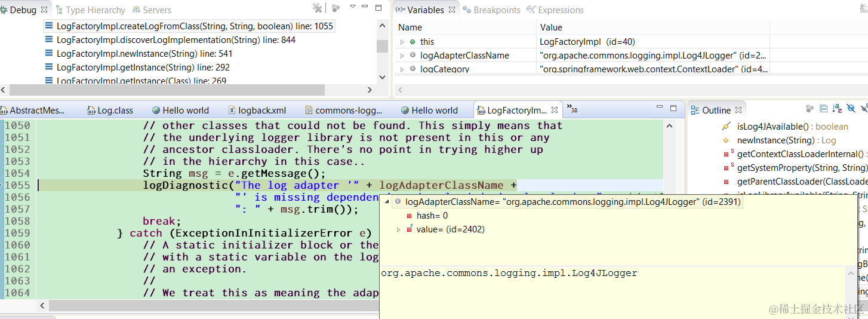The width and height of the screenshot is (868, 319).
Task: Close the Outline view tab
Action: (x=738, y=111)
